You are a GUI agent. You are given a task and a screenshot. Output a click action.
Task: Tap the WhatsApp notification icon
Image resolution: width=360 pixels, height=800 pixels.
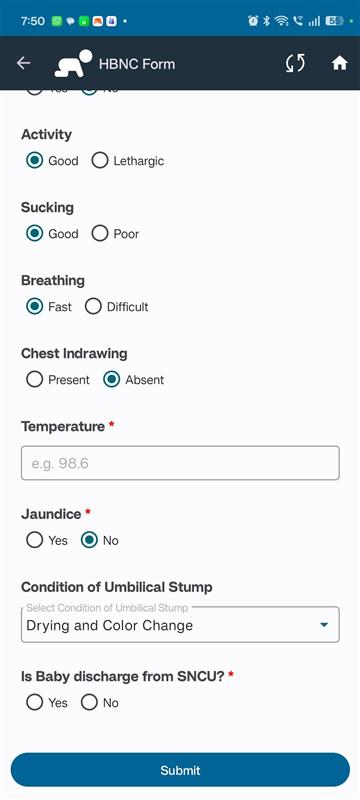[57, 21]
